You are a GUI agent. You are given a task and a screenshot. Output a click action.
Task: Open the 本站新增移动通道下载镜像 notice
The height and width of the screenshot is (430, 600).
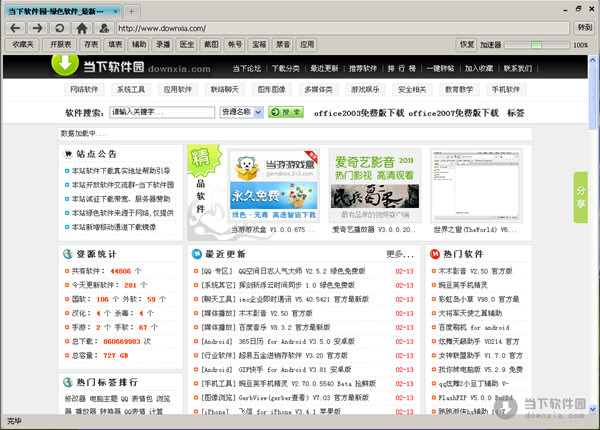tap(114, 227)
